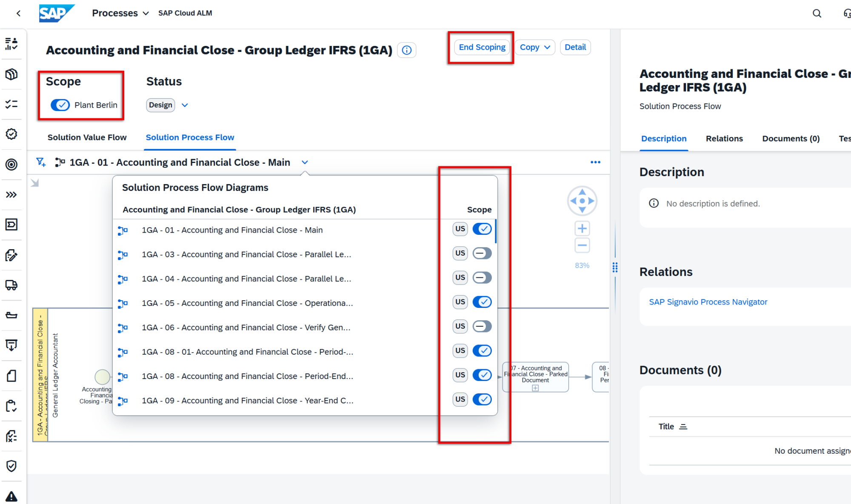Screen dimensions: 851x504
Task: Click the delivery truck sidebar icon
Action: click(11, 285)
